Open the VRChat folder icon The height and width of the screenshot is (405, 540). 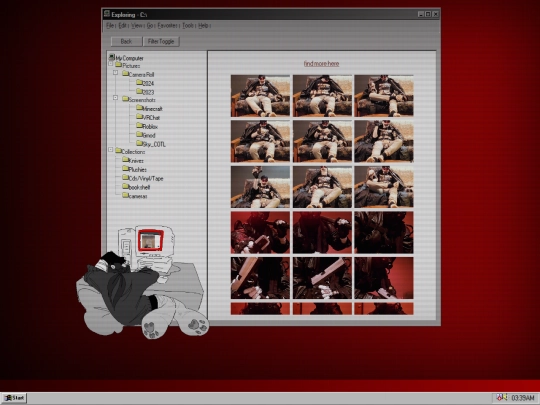point(139,117)
